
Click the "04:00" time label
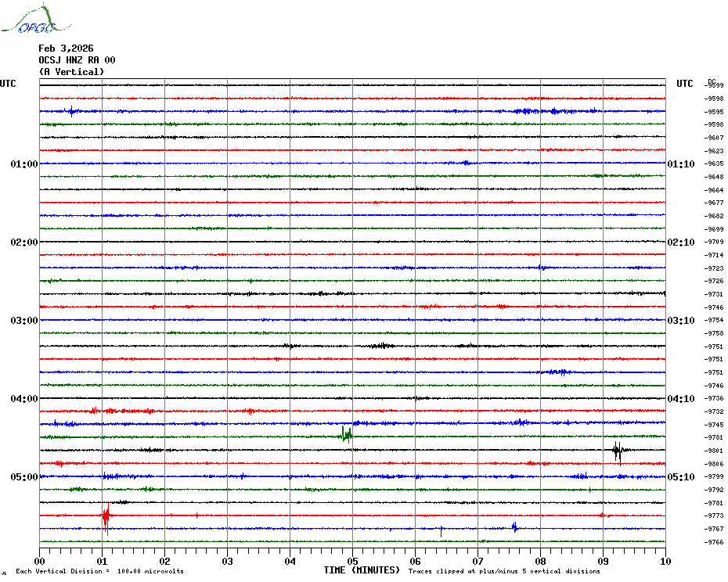24,399
